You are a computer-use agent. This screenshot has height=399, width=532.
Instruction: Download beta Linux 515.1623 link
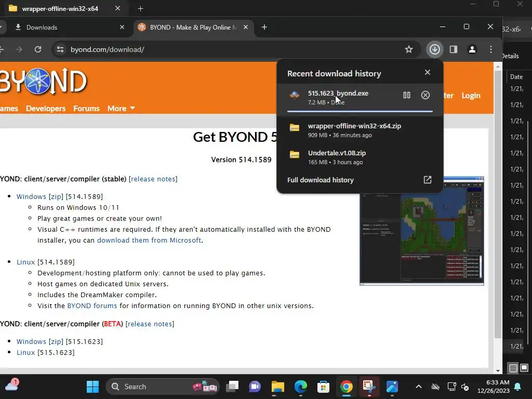(26, 353)
